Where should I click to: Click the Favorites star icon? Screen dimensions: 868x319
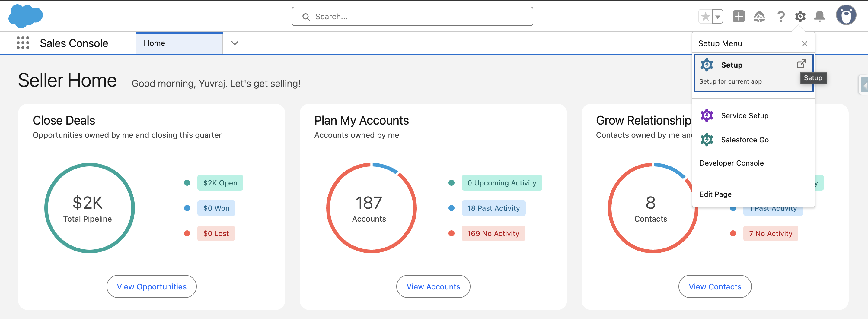click(x=705, y=16)
